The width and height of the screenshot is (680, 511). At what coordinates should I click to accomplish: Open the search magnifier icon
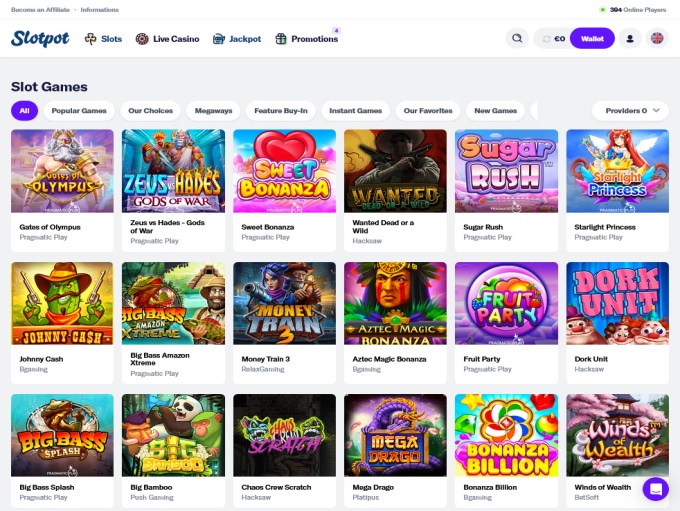click(x=517, y=39)
